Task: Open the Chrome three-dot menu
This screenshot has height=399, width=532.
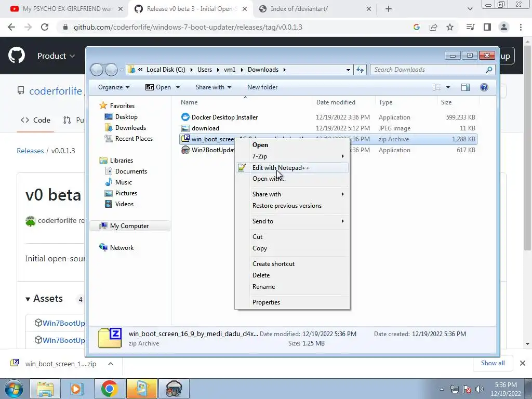Action: coord(521,27)
